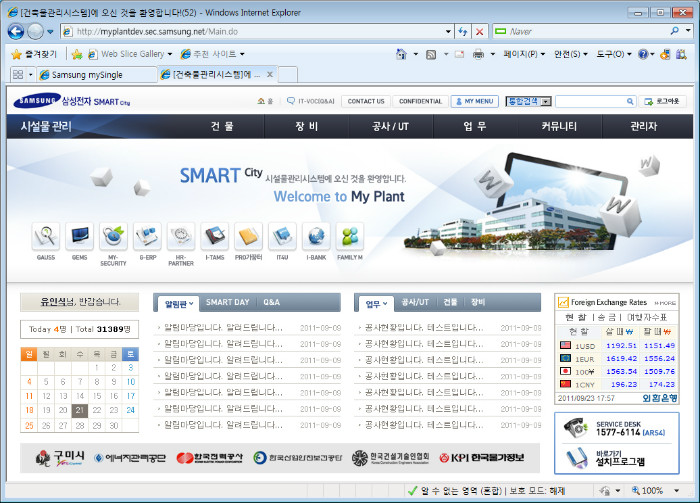Click the Print toolbar icon
The image size is (700, 503).
point(478,54)
